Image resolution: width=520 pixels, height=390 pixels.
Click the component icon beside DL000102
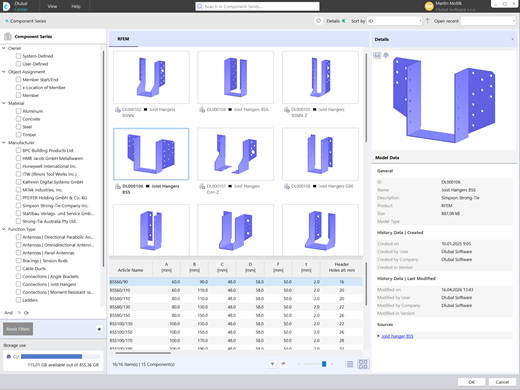pos(118,110)
